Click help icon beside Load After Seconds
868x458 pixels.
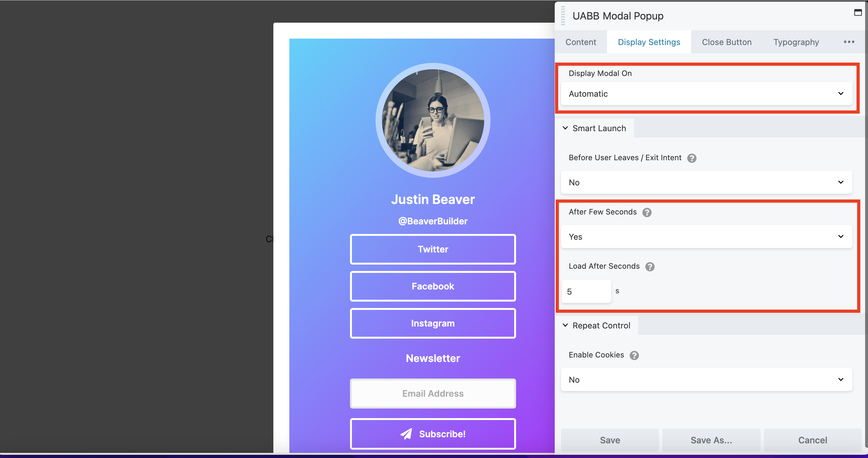tap(650, 267)
